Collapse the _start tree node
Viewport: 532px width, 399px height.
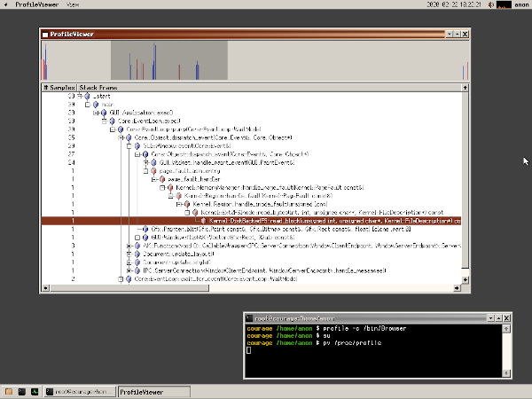[x=80, y=96]
